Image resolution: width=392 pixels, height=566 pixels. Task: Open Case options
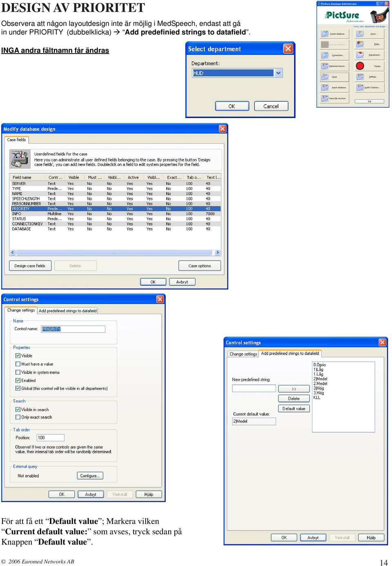[200, 266]
